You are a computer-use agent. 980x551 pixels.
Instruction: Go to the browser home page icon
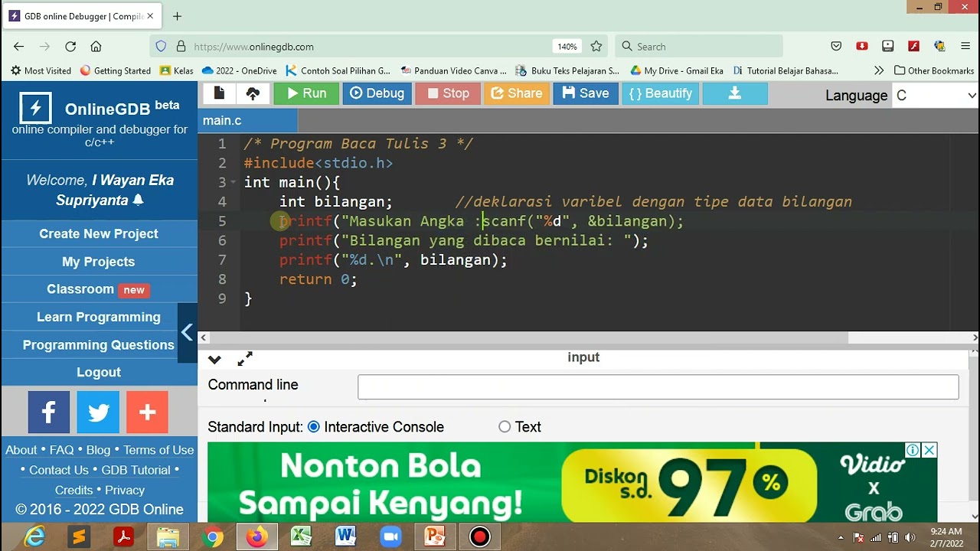96,46
